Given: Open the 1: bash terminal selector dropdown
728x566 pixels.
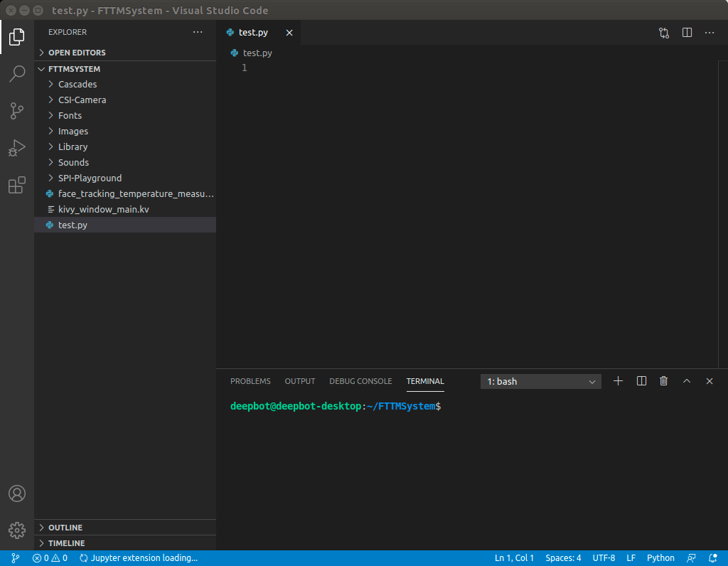Looking at the screenshot, I should click(541, 382).
